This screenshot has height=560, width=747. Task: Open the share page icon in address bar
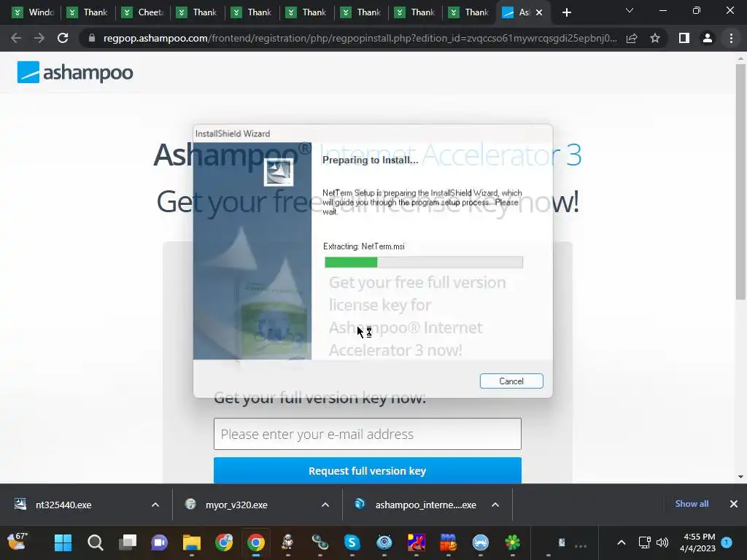point(632,38)
